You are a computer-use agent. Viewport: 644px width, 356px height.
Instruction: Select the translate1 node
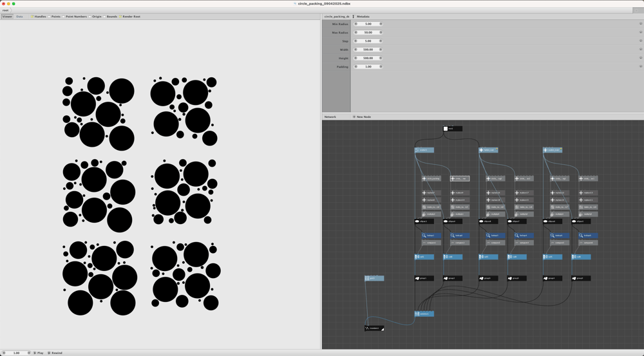coord(374,328)
